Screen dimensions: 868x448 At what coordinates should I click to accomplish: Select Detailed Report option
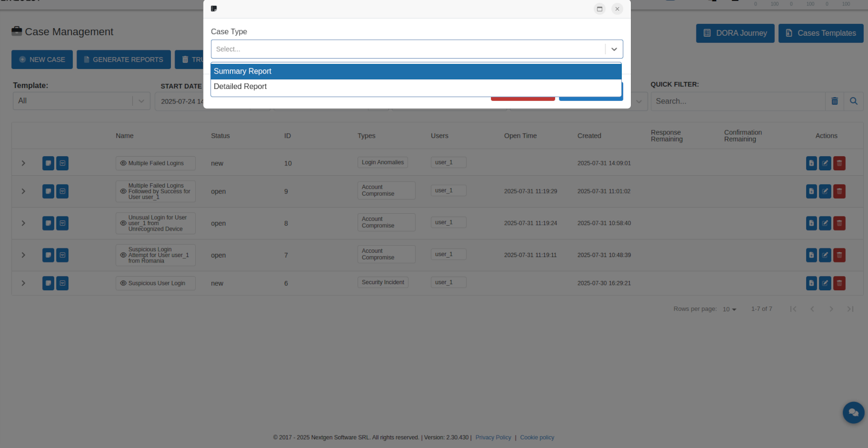pos(416,87)
